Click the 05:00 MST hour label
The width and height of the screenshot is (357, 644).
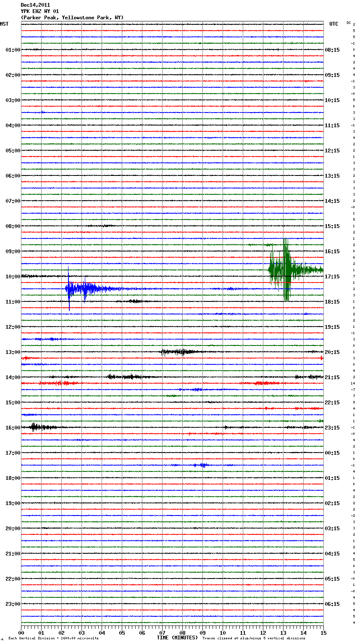click(13, 151)
